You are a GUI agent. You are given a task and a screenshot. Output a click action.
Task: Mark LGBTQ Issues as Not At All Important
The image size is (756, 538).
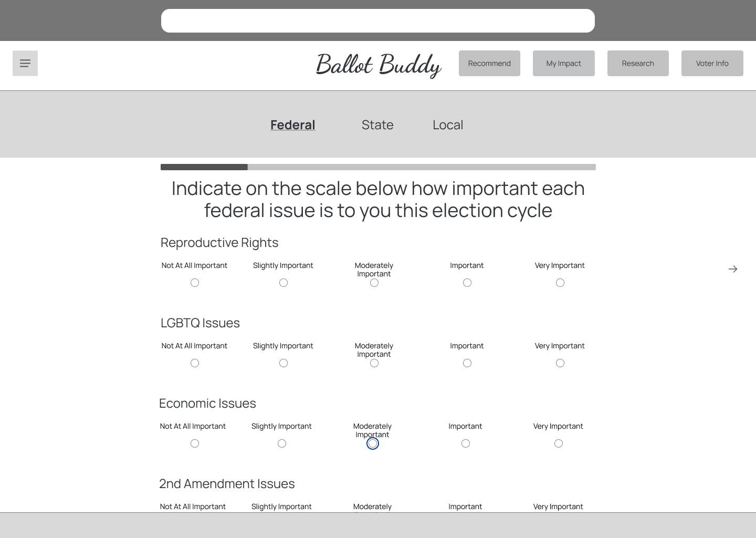coord(194,363)
